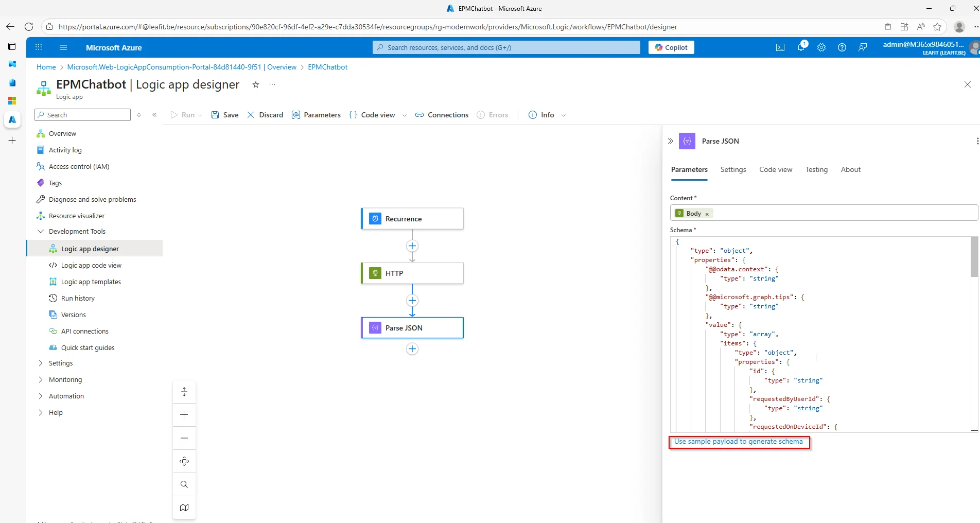Open Cloud Shell from the top bar
The image size is (980, 523).
tap(780, 47)
